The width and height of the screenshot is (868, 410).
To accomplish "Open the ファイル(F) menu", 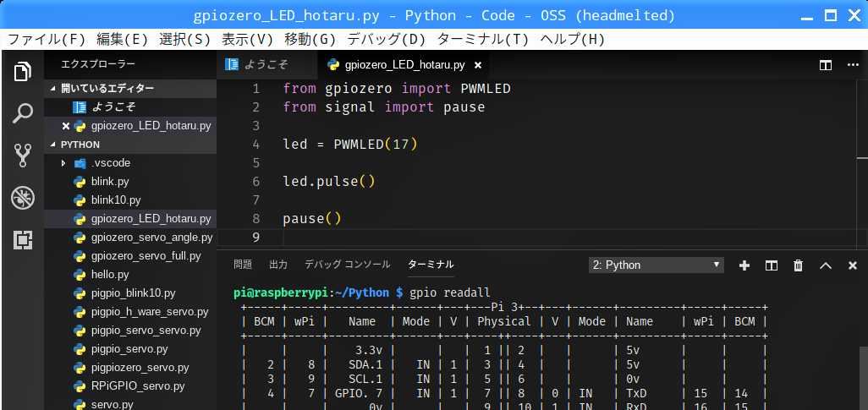I will pos(47,39).
